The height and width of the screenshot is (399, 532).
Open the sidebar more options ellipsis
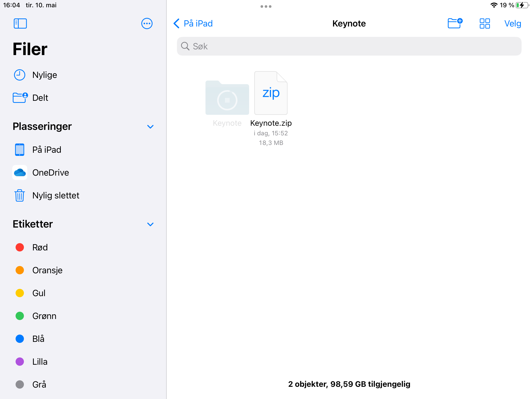click(147, 24)
